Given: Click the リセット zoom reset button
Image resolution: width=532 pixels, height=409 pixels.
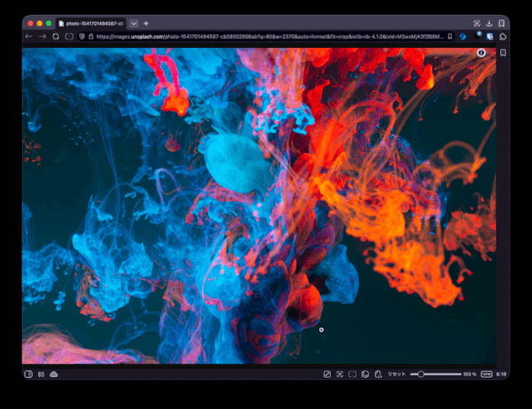Looking at the screenshot, I should (397, 374).
